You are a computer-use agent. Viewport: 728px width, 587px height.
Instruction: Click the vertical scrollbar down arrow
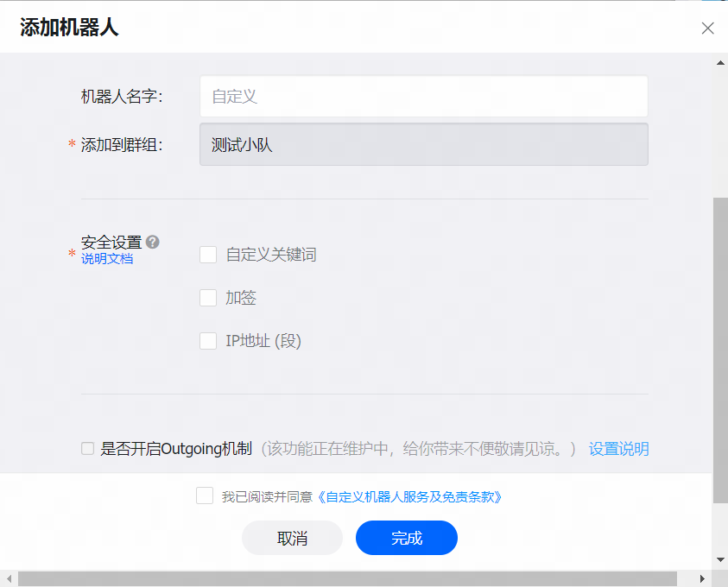720,559
